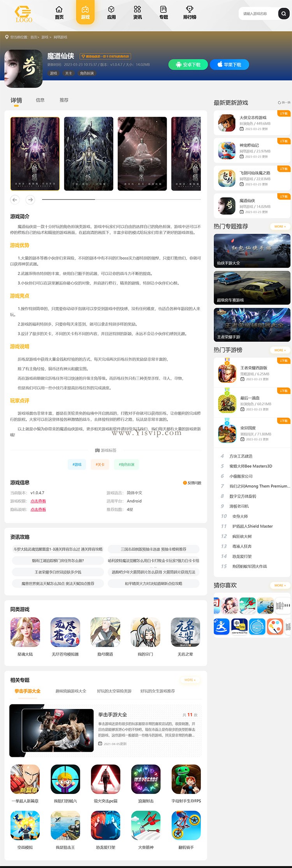Click the site LOGO icon
This screenshot has height=868, width=292.
click(x=24, y=14)
